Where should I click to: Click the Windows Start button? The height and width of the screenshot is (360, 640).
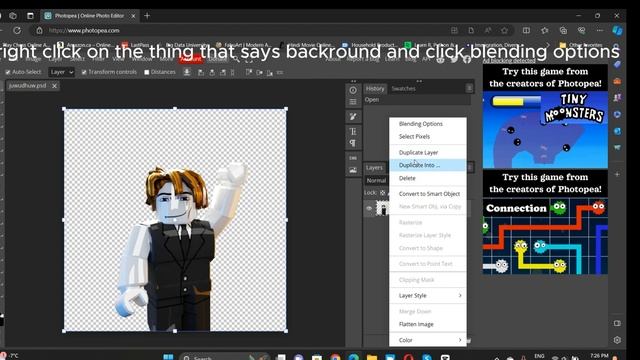(168, 357)
